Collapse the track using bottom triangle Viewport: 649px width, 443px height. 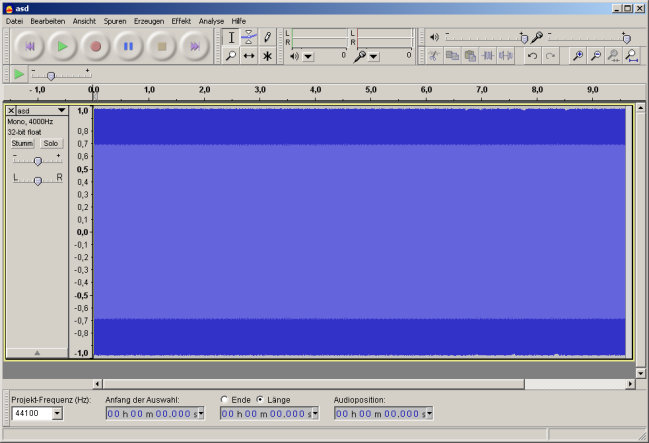(37, 352)
